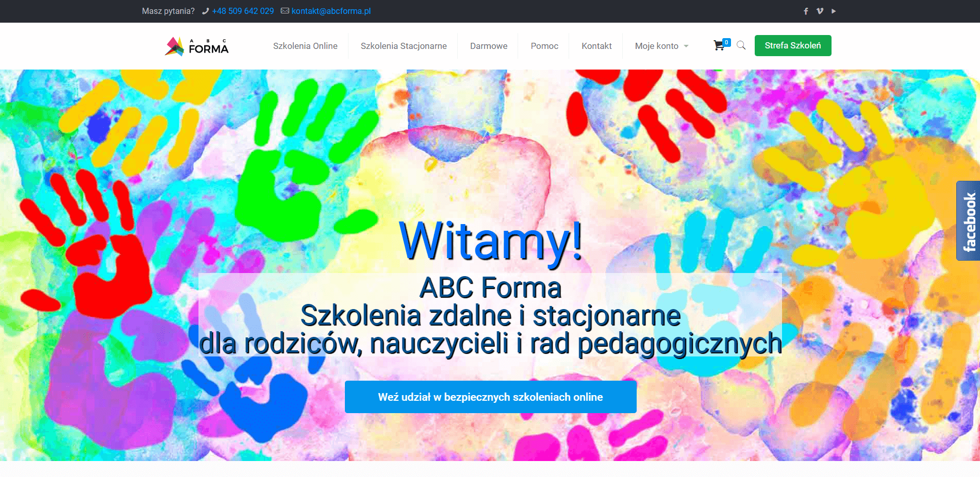Click the Moje konto menu label
The image size is (980, 477).
[x=656, y=46]
